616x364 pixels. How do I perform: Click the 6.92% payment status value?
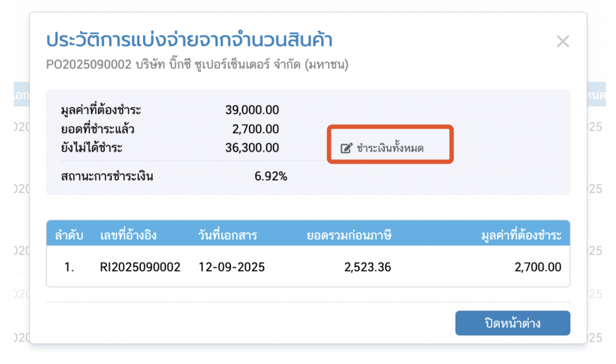270,177
